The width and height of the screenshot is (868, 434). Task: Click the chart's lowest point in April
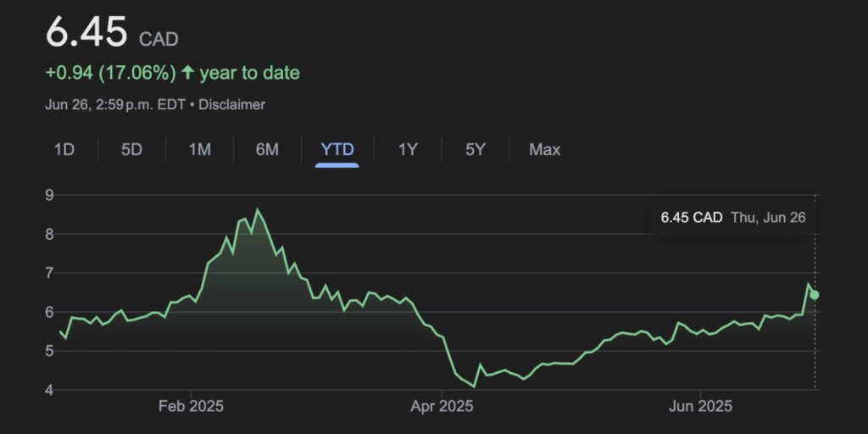tap(475, 387)
